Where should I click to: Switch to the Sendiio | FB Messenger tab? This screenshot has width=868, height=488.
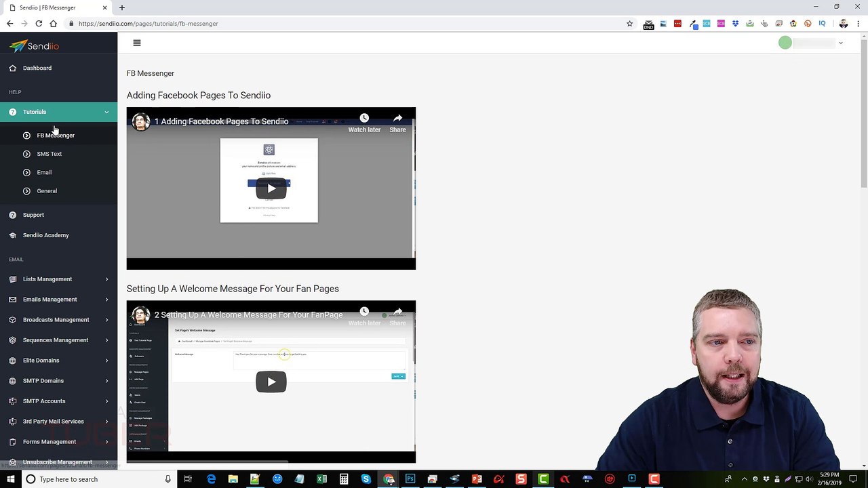pyautogui.click(x=58, y=7)
